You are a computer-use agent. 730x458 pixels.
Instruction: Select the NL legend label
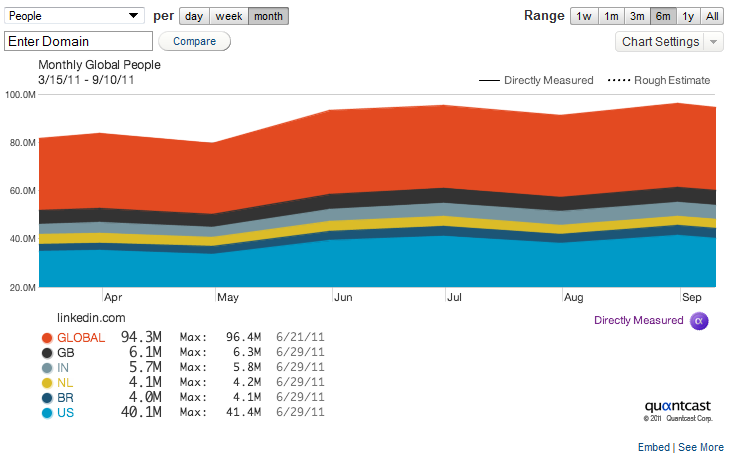pos(65,383)
